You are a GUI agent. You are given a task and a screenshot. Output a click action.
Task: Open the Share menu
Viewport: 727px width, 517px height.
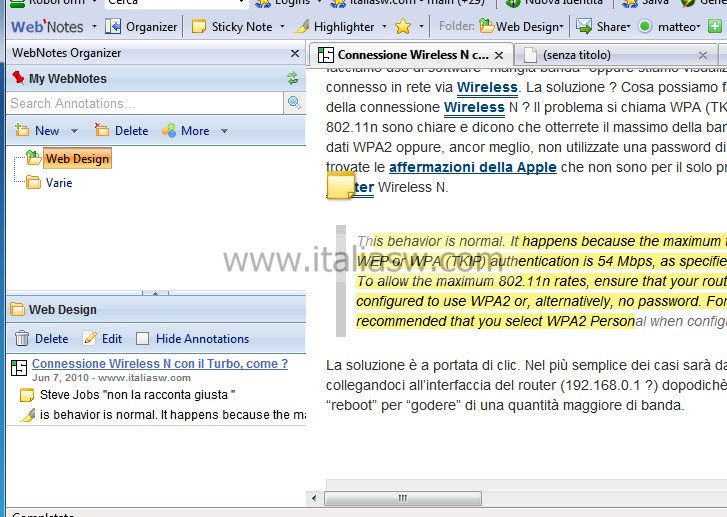(x=604, y=26)
